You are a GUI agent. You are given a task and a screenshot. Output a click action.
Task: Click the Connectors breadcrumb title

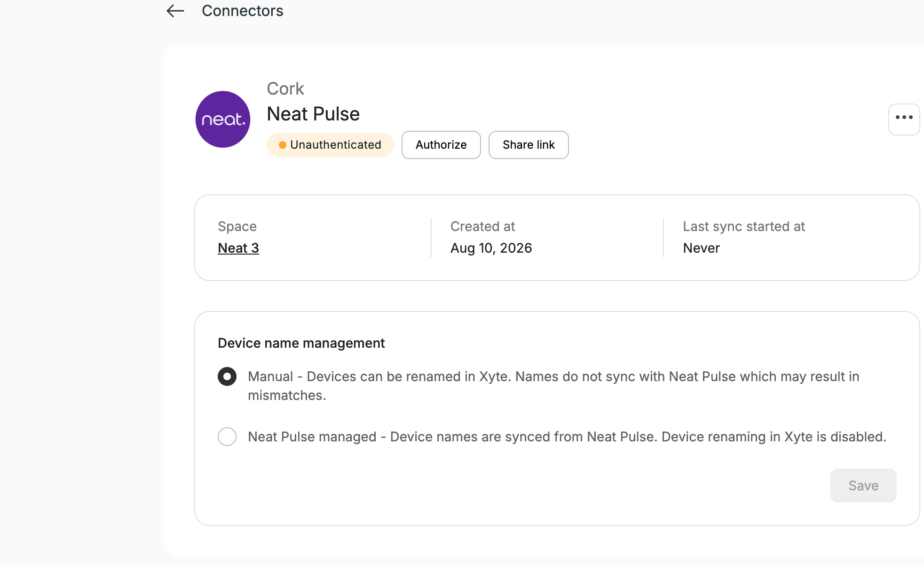[x=243, y=11]
